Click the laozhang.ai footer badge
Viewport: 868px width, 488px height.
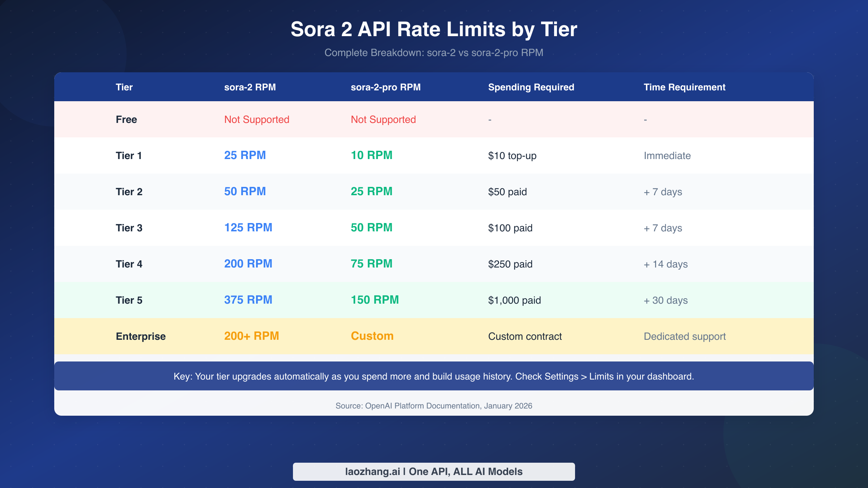[x=434, y=471]
